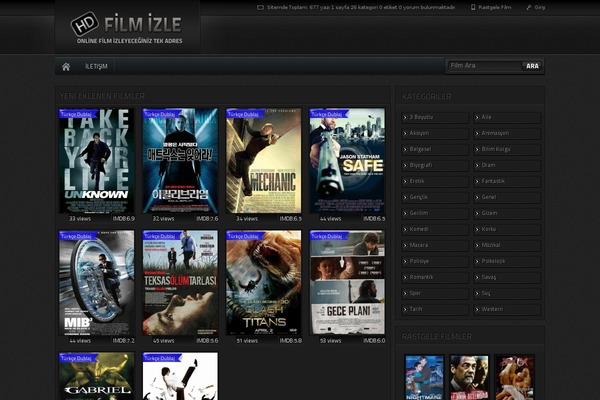Click the Türkçe Dublaj badge on Mechanic
Screen dimensions: 600x400
[245, 114]
